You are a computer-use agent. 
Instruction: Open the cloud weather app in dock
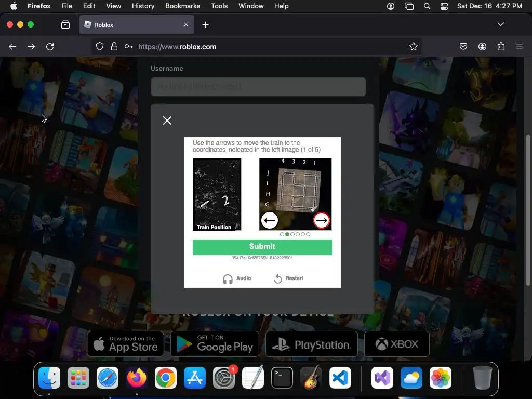(411, 378)
